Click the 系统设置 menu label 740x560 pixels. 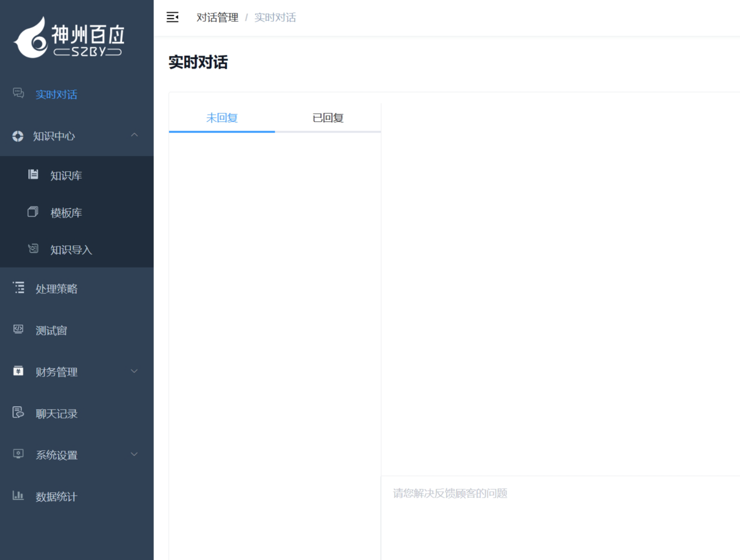coord(56,455)
